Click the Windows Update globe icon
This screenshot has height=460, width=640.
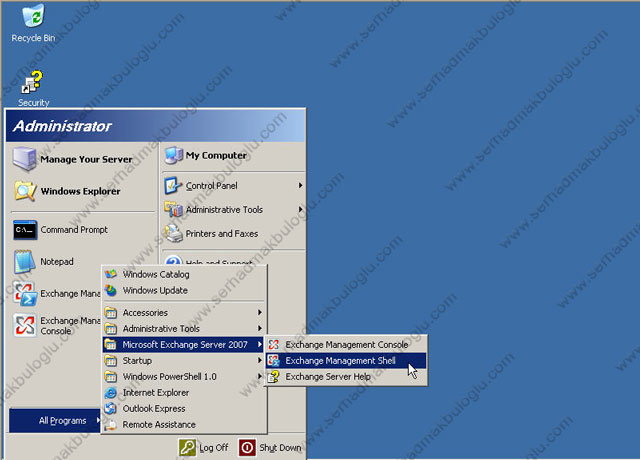tap(111, 290)
